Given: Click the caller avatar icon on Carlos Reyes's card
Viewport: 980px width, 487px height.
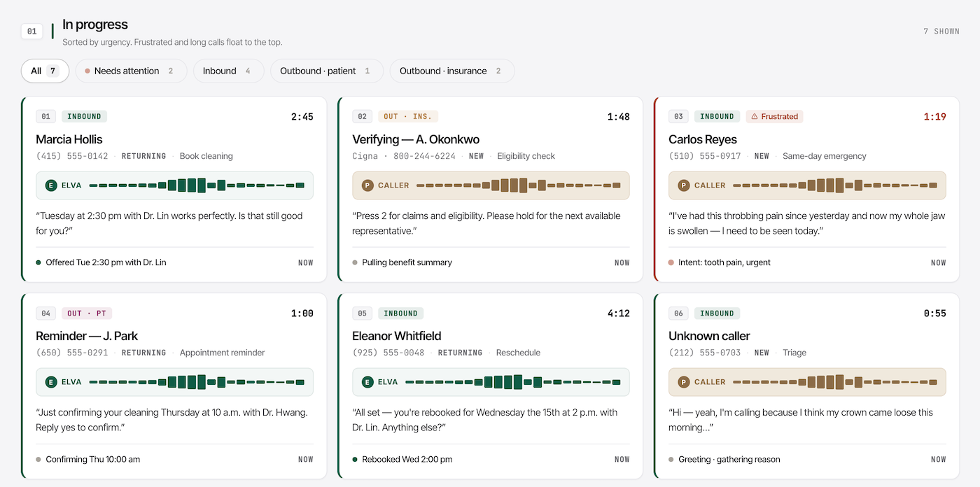Looking at the screenshot, I should (684, 185).
